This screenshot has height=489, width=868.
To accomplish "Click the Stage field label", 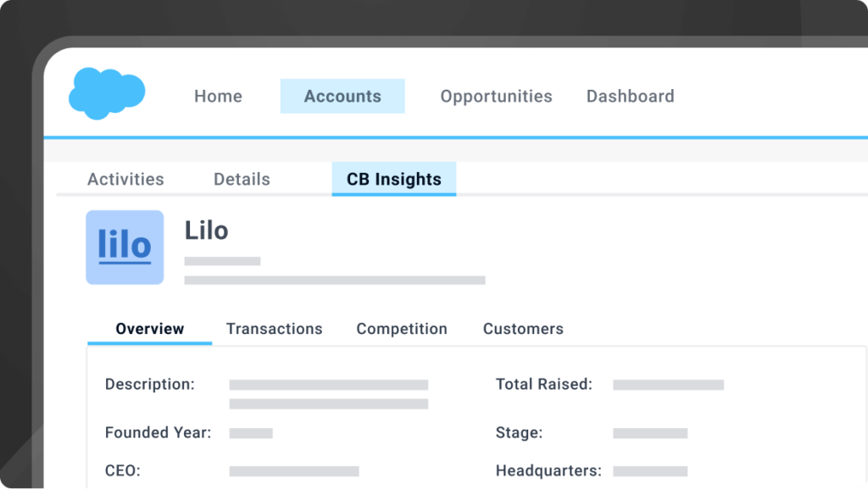I will (519, 433).
